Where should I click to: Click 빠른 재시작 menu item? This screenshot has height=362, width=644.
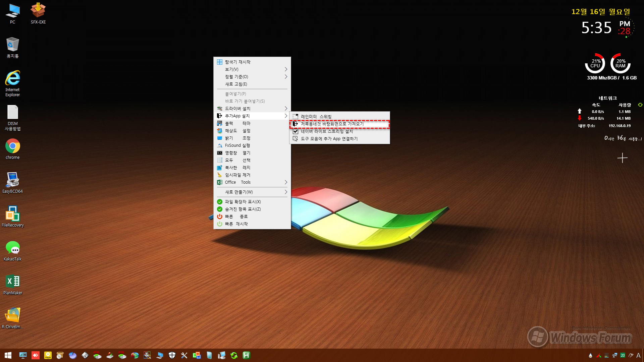252,224
